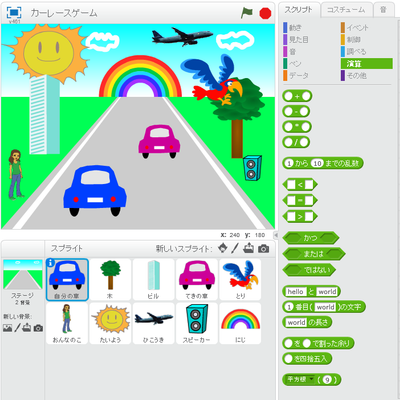The height and width of the screenshot is (400, 400).
Task: Click the かつ boolean block
Action: coord(311,238)
